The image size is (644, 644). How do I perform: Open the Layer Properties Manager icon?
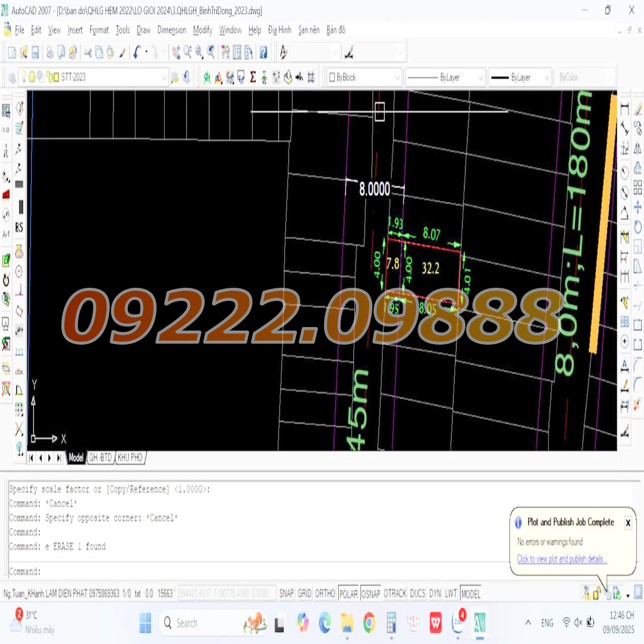coord(12,77)
